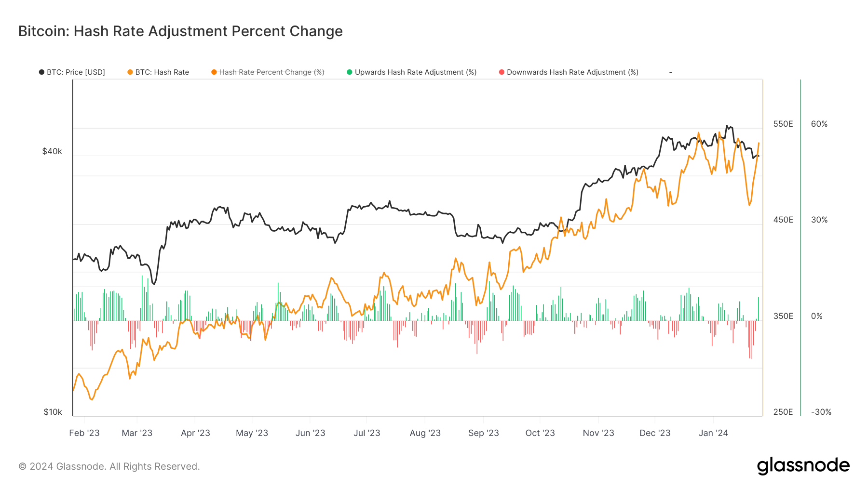The height and width of the screenshot is (488, 868).
Task: Toggle the BTC: Price [USD] series label
Action: (x=76, y=72)
